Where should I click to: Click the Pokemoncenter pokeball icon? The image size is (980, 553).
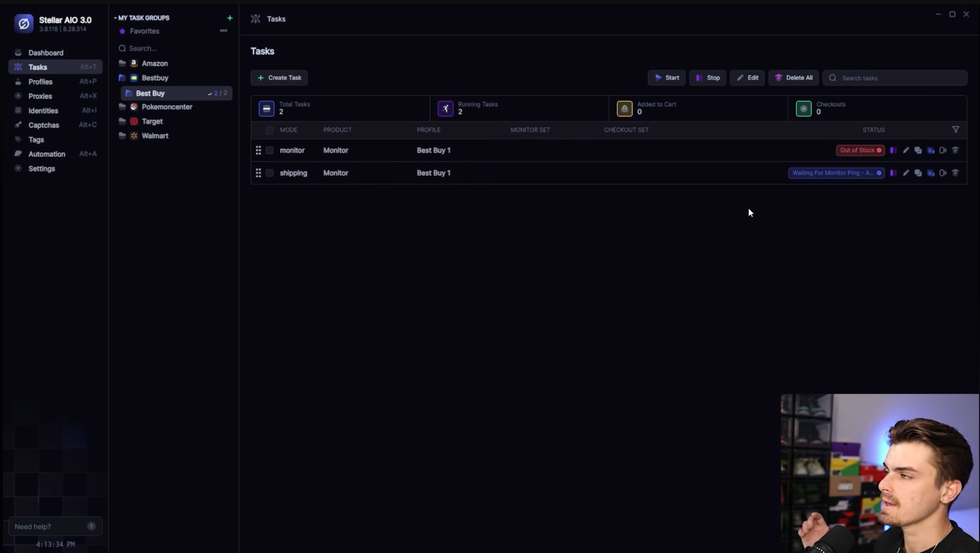(134, 107)
